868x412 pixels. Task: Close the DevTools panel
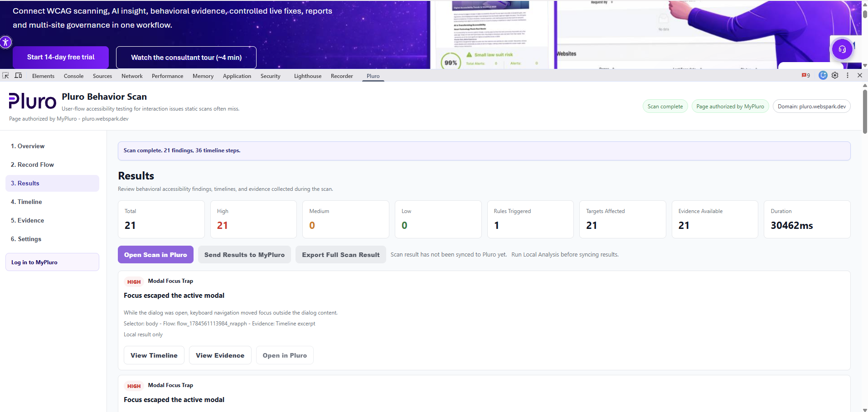[859, 76]
